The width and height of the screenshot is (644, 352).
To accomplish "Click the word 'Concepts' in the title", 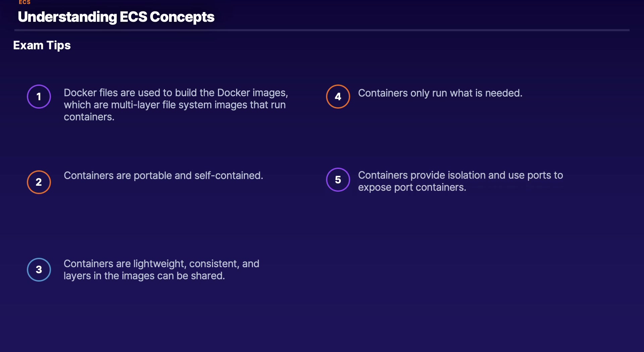I will click(x=182, y=17).
